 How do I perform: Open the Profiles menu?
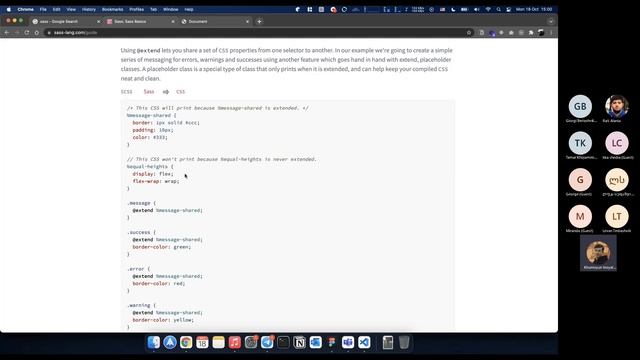(136, 9)
